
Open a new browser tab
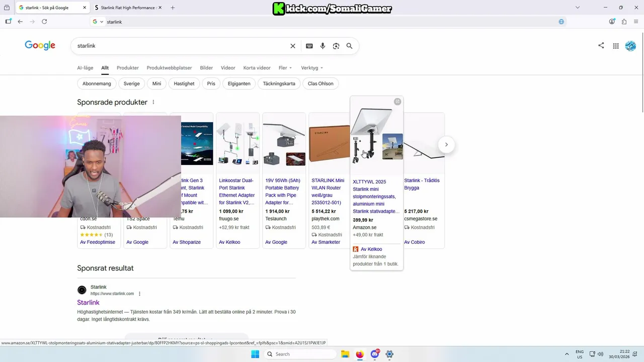[x=173, y=8]
